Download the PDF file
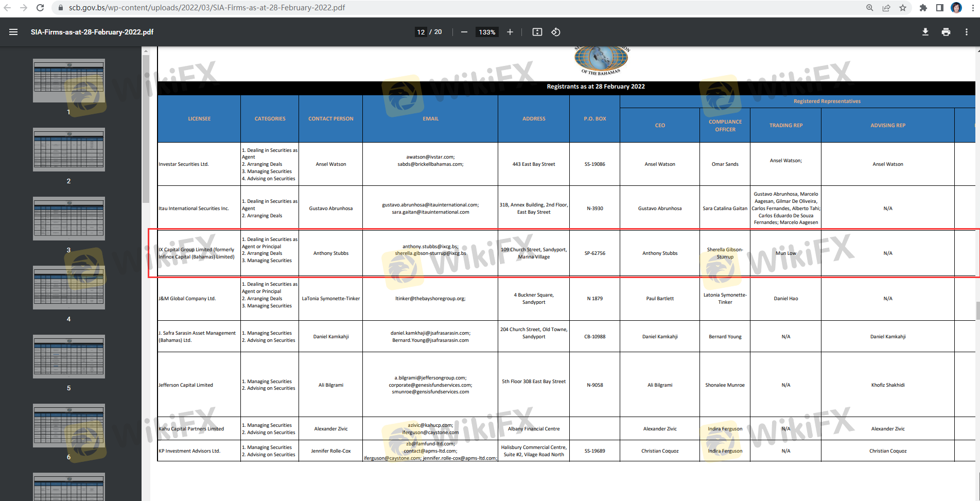Image resolution: width=980 pixels, height=501 pixels. 925,32
